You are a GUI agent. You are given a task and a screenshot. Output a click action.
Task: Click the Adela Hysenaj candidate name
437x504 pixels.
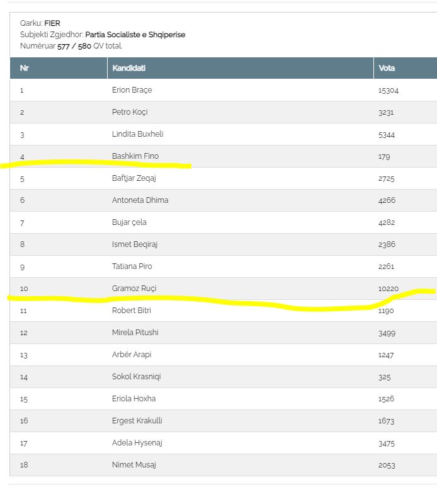click(x=137, y=443)
